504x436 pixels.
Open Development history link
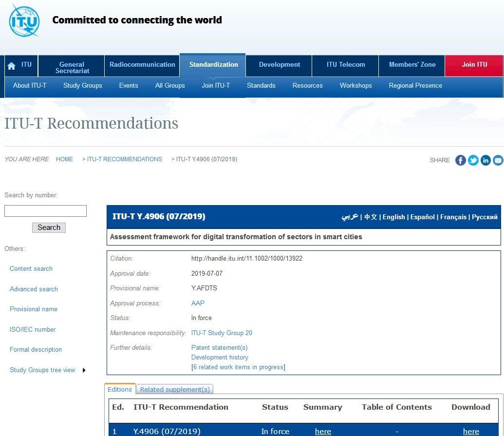click(x=220, y=357)
